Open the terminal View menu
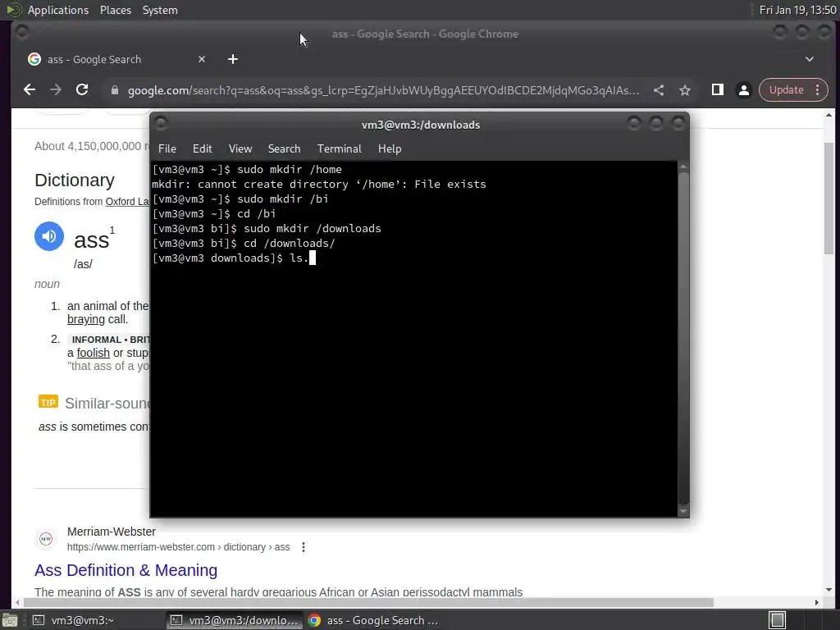 click(240, 149)
